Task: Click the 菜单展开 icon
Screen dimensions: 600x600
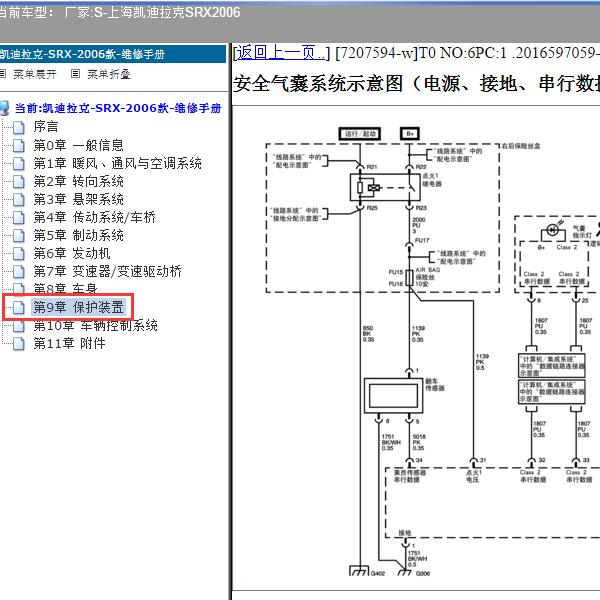Action: [x=3, y=73]
